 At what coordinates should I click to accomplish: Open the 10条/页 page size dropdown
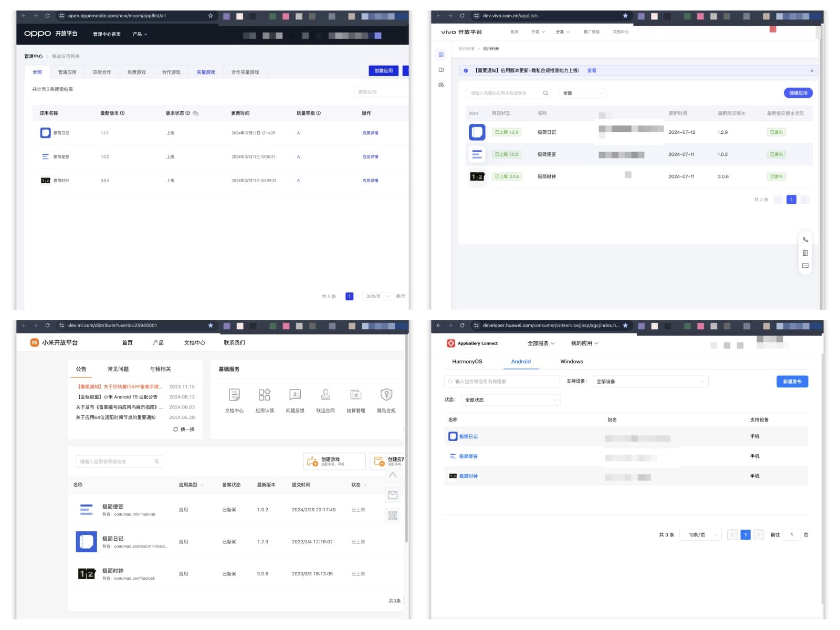700,535
